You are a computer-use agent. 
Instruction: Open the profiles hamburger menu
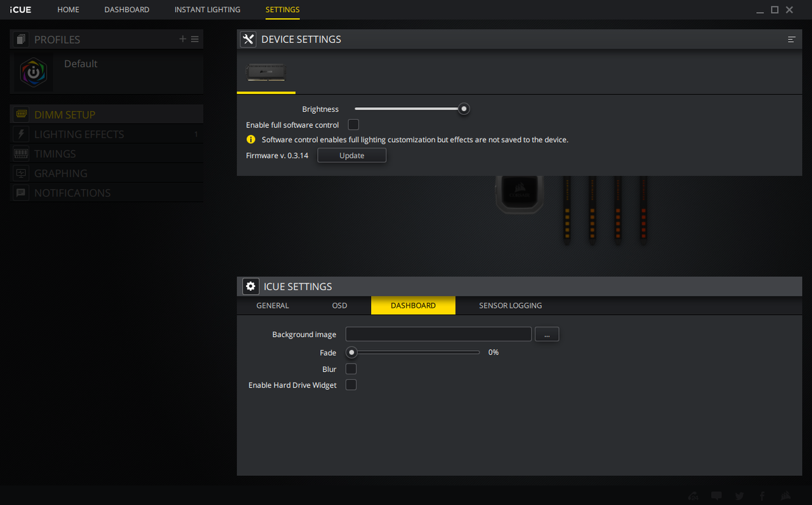(x=195, y=39)
